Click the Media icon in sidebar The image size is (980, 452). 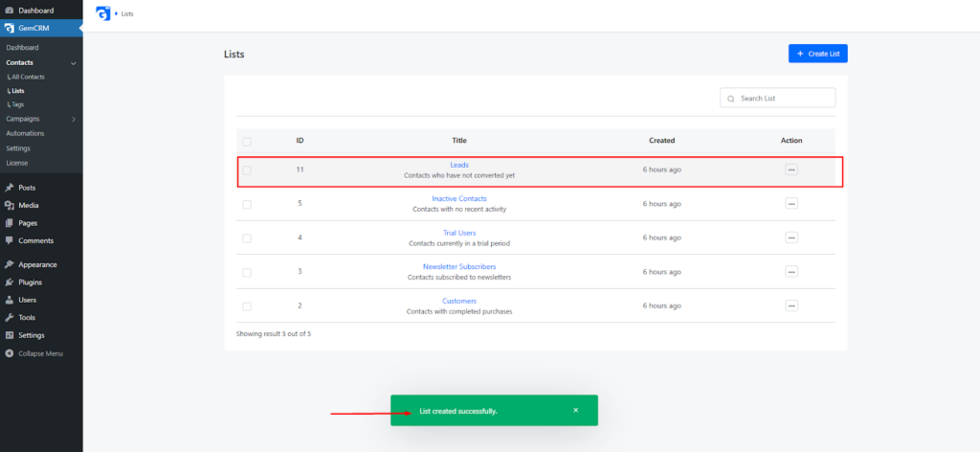click(10, 205)
